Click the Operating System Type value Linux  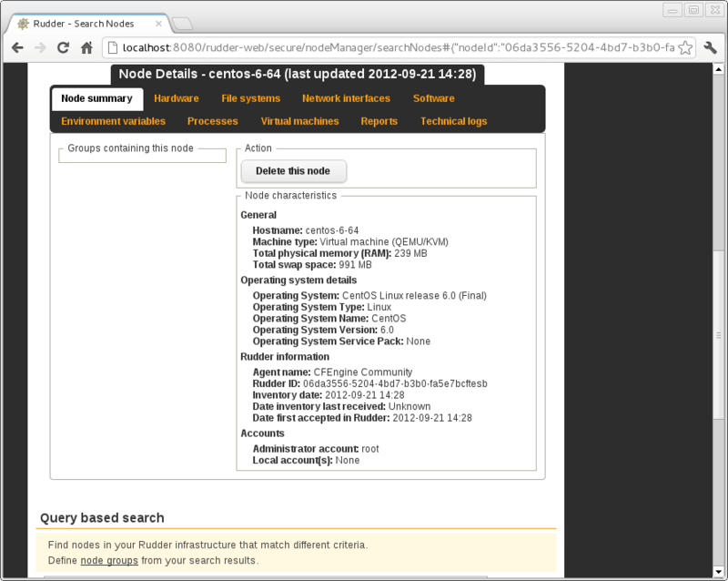(379, 307)
